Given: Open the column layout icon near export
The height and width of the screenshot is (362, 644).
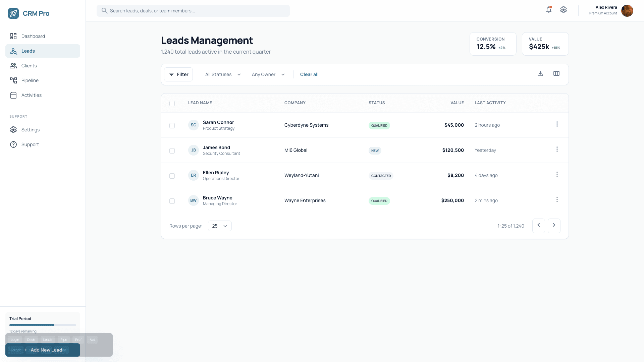Looking at the screenshot, I should tap(556, 73).
